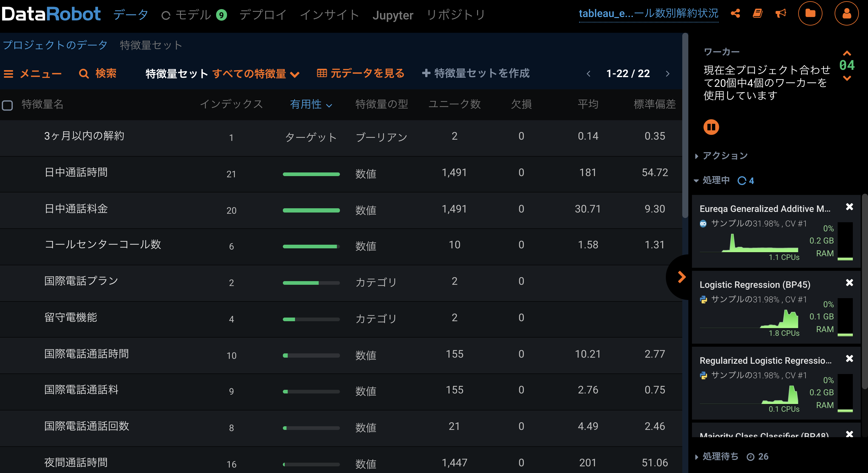Screen dimensions: 868x473
Task: Sort by 平均 column header
Action: click(x=588, y=104)
